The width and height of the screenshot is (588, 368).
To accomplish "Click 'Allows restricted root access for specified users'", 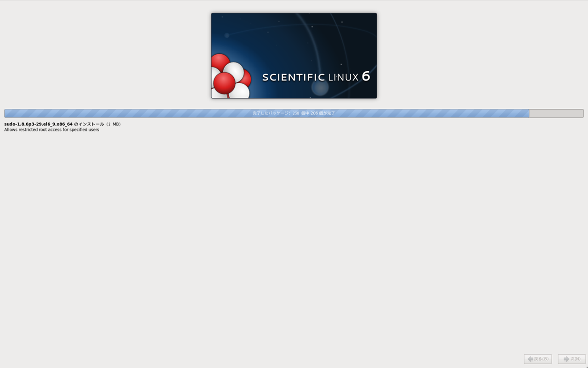I will (51, 130).
